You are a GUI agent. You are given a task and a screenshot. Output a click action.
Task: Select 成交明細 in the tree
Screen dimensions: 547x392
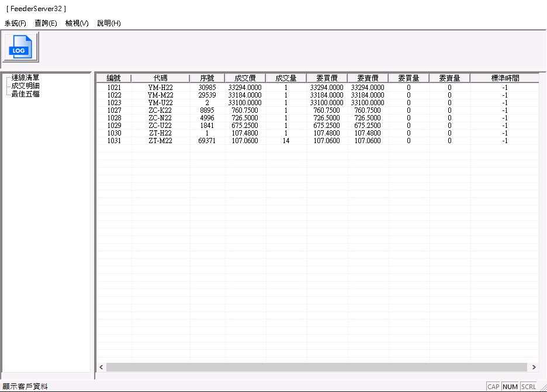click(x=25, y=85)
